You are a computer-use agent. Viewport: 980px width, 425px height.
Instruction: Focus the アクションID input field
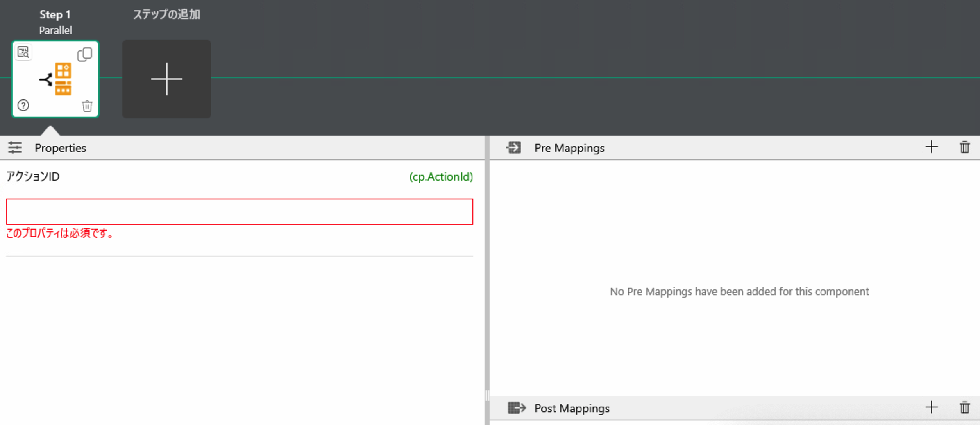click(x=239, y=212)
